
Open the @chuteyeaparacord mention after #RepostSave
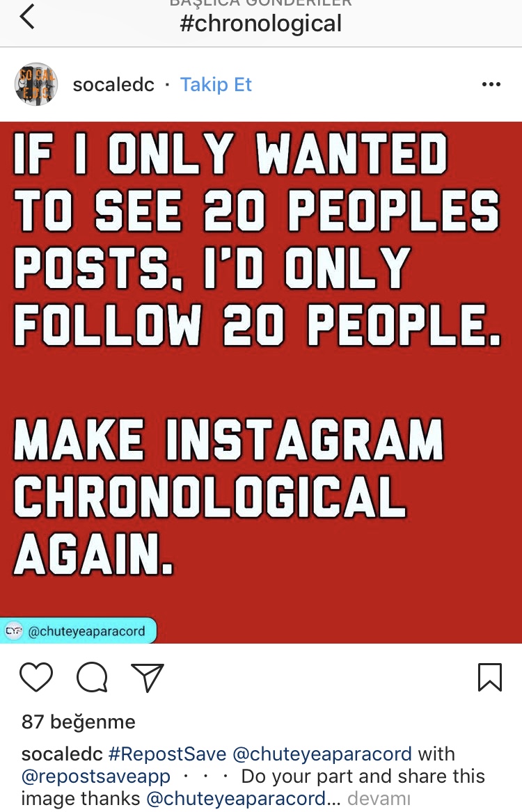click(x=322, y=754)
